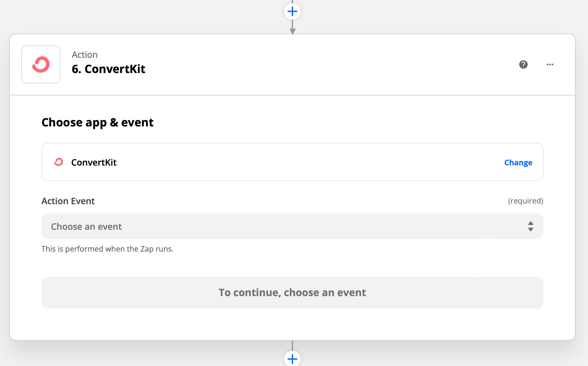Click the arrowhead connector entering the step card
Image resolution: width=588 pixels, height=366 pixels.
click(293, 31)
